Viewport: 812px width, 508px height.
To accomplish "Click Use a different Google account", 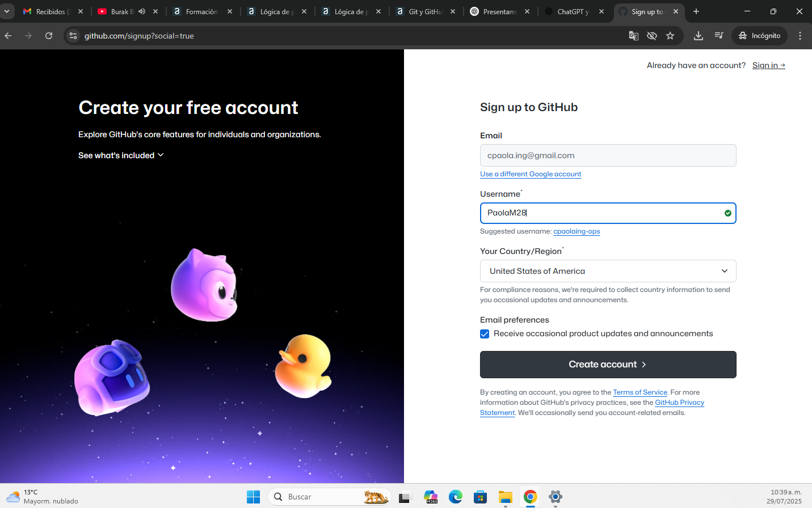I will pos(531,174).
